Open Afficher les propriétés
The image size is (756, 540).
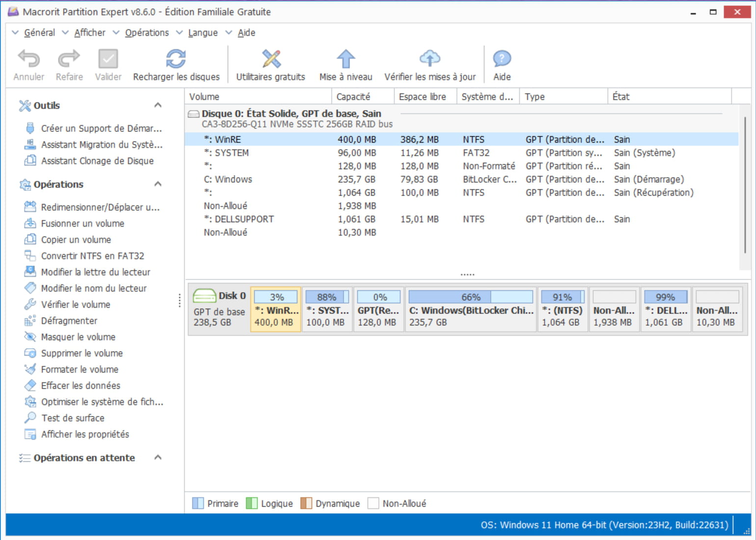tap(77, 434)
